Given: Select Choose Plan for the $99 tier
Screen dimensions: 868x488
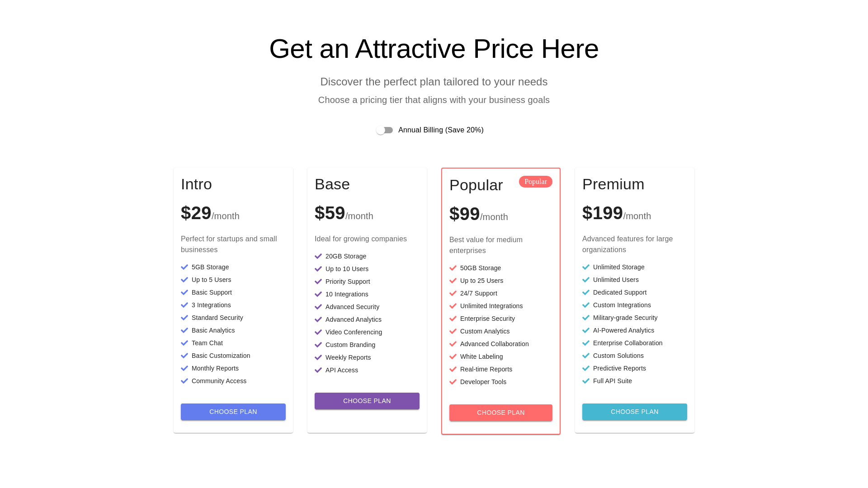Looking at the screenshot, I should [x=501, y=413].
